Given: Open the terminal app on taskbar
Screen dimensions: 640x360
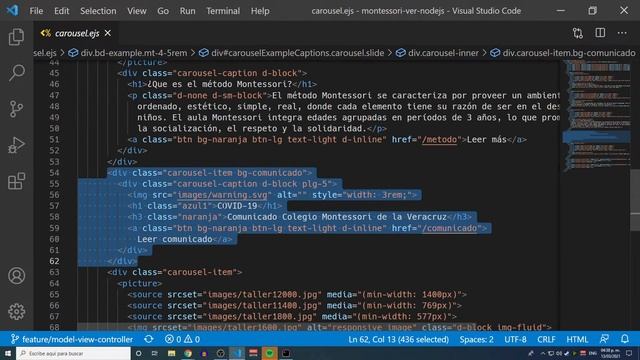Looking at the screenshot, I should click(x=286, y=353).
